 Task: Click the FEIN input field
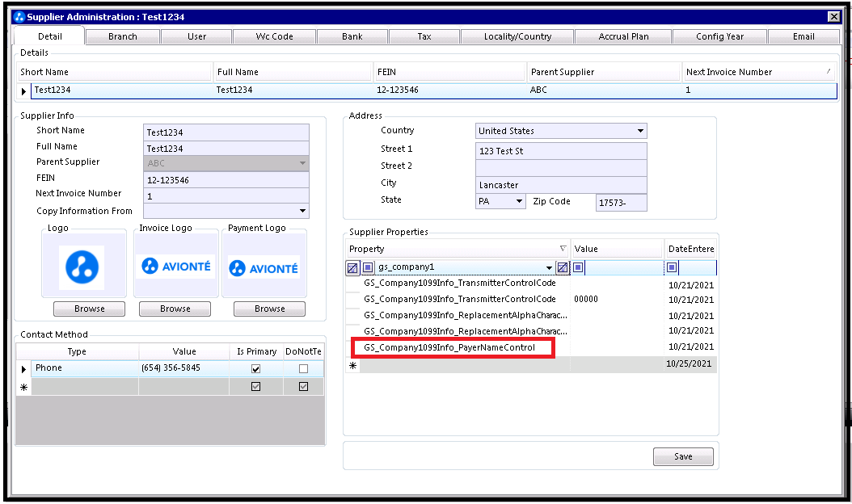point(226,180)
